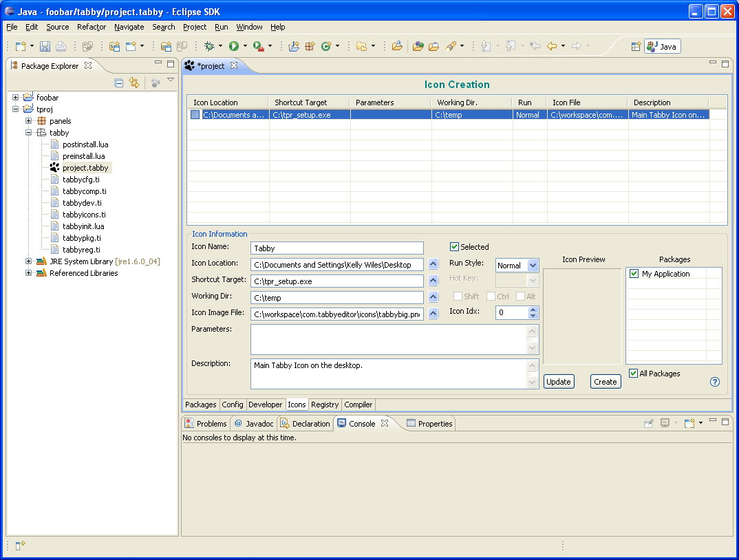Click the Search flashlight toolbar icon
The height and width of the screenshot is (560, 739).
click(x=451, y=46)
